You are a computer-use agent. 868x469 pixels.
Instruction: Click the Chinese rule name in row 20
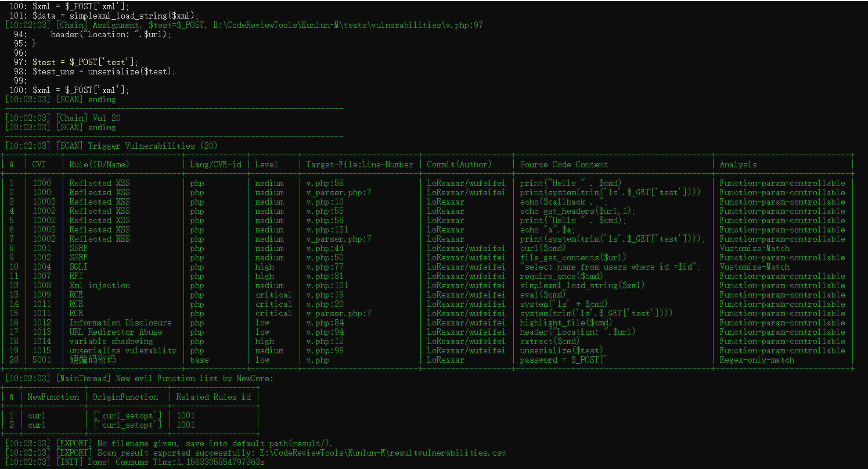coord(92,360)
